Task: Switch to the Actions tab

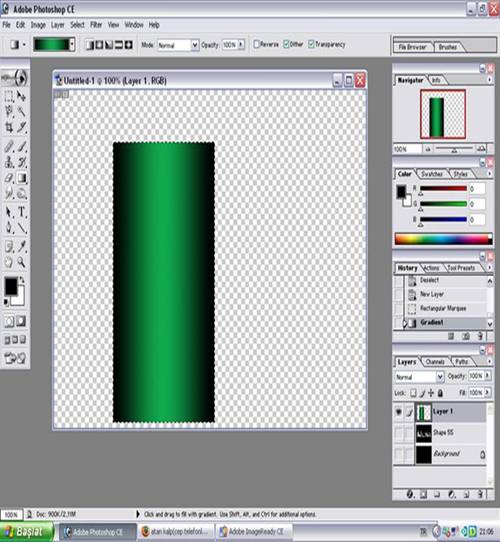Action: tap(431, 268)
